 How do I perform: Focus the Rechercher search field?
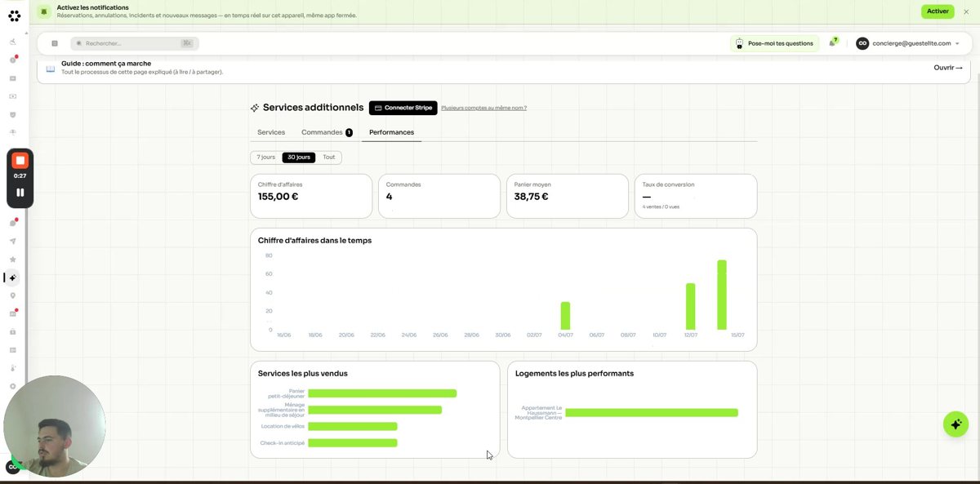[x=135, y=43]
